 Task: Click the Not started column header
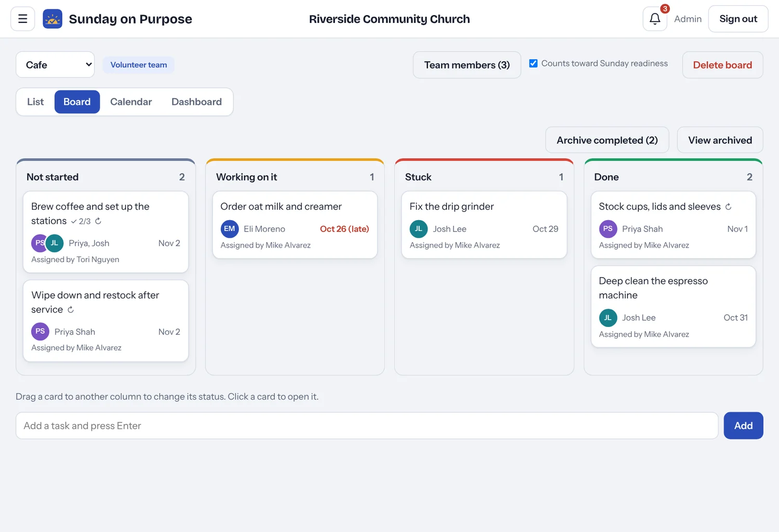[52, 177]
